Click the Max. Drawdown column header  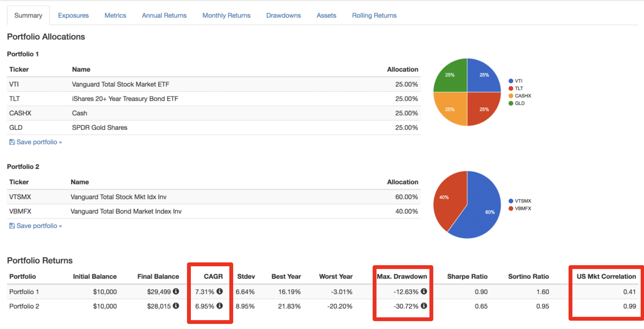(x=402, y=276)
